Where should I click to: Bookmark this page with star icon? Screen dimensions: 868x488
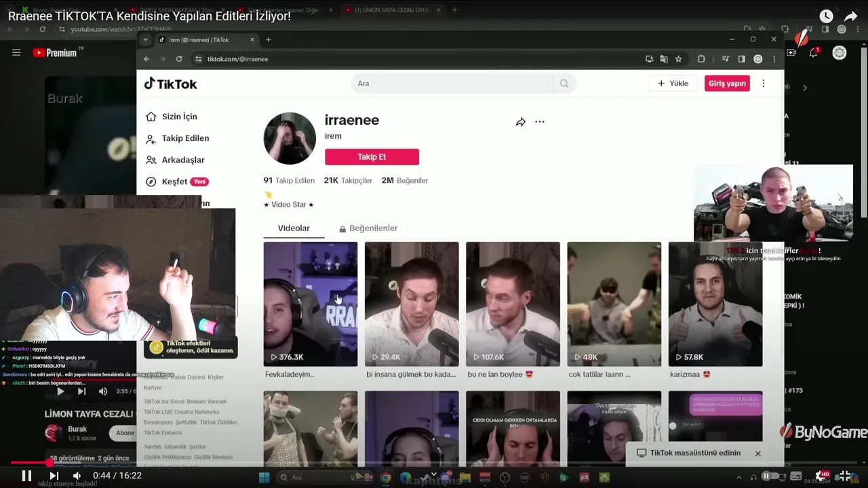coord(678,59)
